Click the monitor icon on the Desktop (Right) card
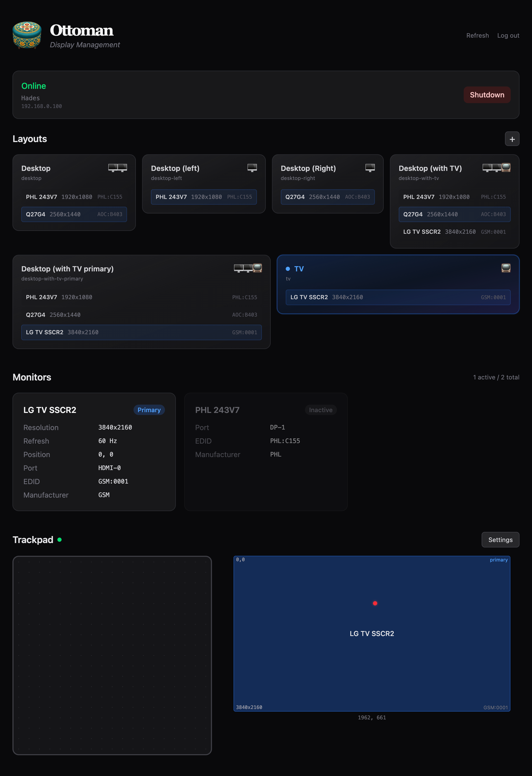Viewport: 532px width, 776px height. (370, 168)
